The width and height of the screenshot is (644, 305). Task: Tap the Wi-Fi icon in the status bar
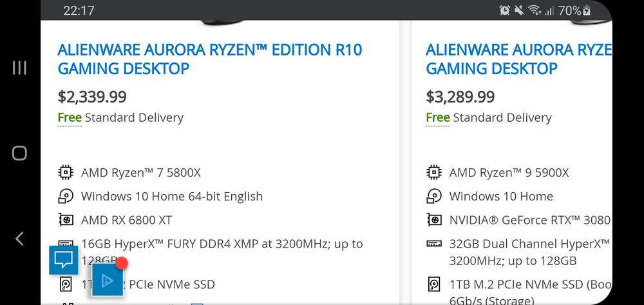click(534, 10)
